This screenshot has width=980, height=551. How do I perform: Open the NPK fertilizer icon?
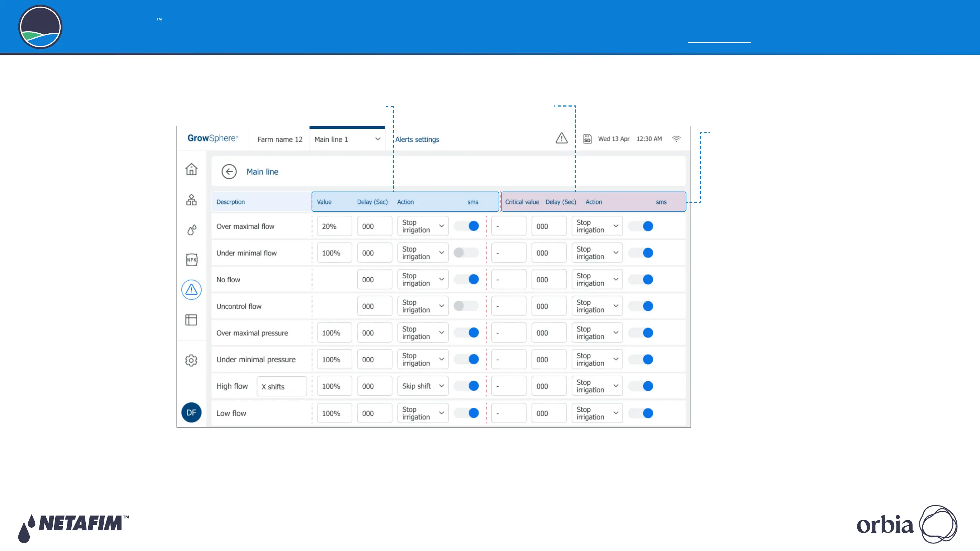click(x=192, y=260)
